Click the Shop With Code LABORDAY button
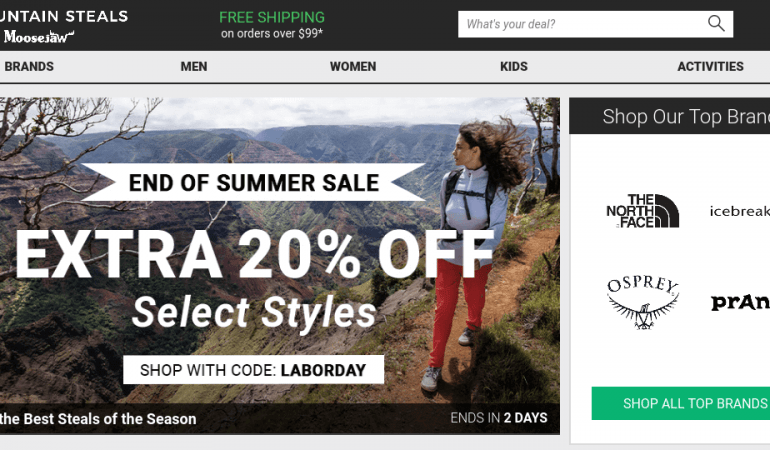Image resolution: width=770 pixels, height=450 pixels. [x=253, y=369]
